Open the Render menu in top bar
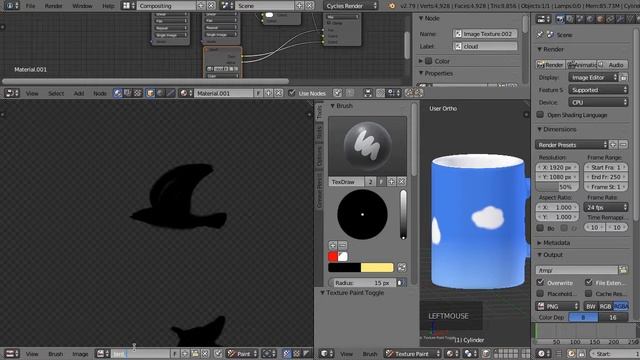Screen dimensions: 640x360 53,6
